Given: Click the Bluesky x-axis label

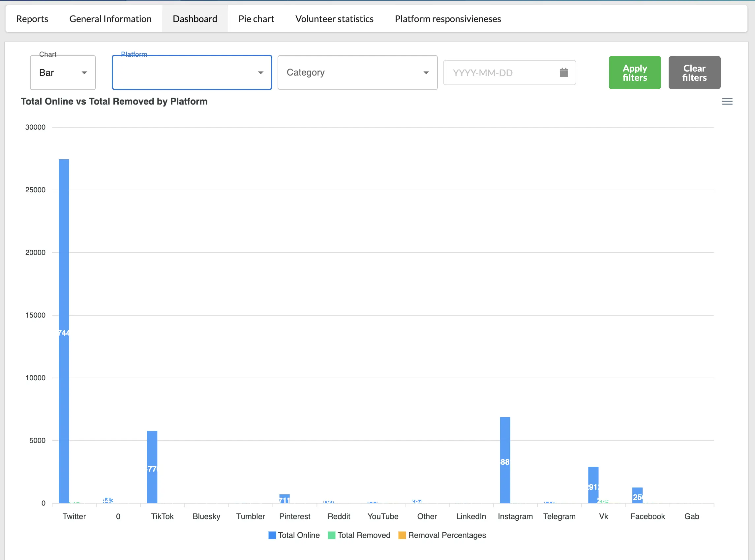Looking at the screenshot, I should (x=206, y=516).
